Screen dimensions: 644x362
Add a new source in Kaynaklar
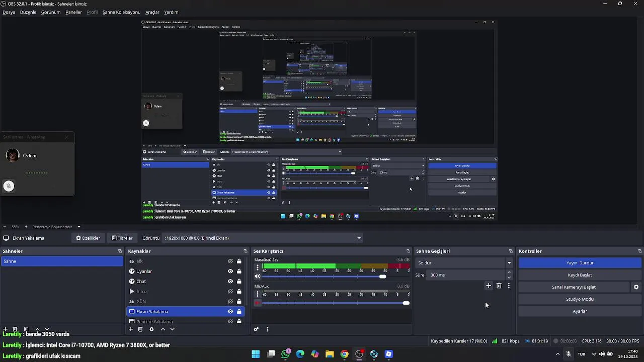coord(131,329)
